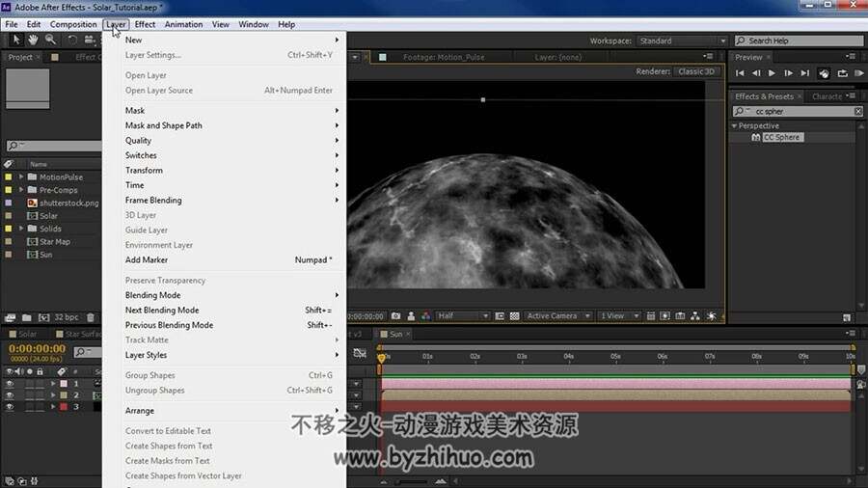
Task: Switch to the Sun timeline tab
Action: coord(395,335)
